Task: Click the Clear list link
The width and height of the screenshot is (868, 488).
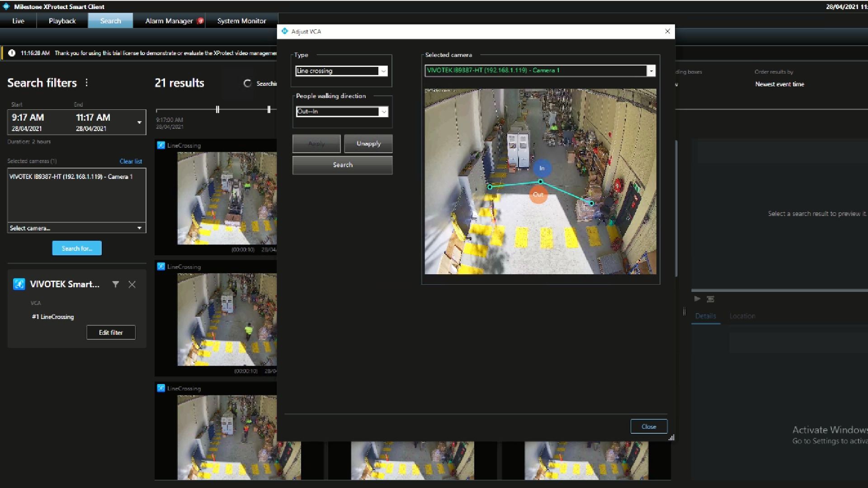Action: 131,161
